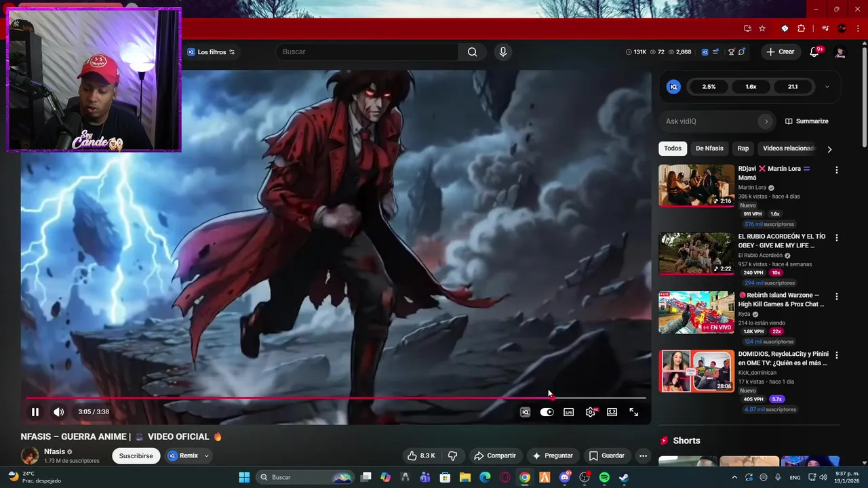Open the Windows Start button
This screenshot has width=868, height=488.
244,477
